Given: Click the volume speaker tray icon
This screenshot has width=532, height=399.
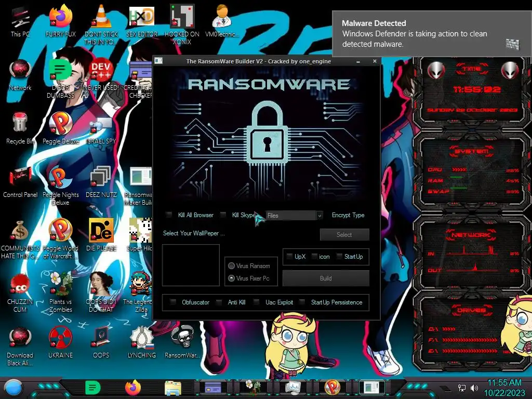Looking at the screenshot, I should (474, 388).
